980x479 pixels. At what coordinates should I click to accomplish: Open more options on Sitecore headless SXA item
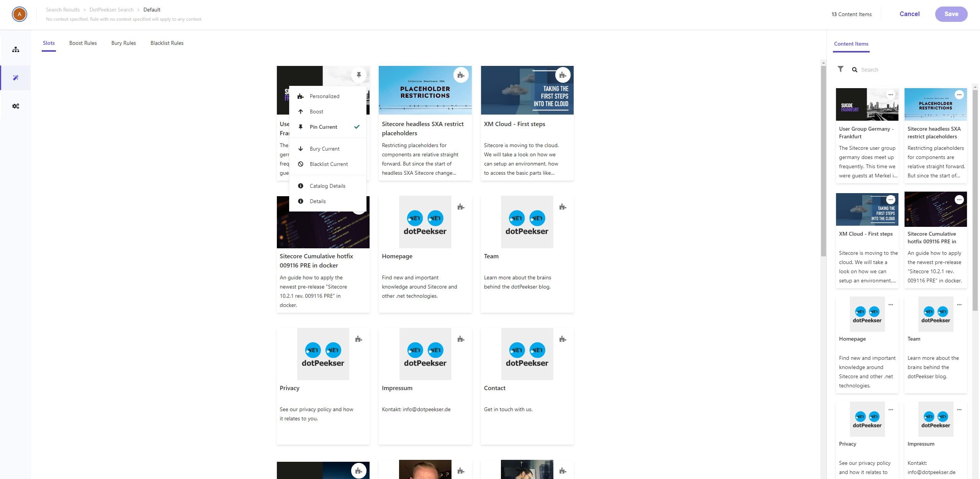(x=959, y=95)
